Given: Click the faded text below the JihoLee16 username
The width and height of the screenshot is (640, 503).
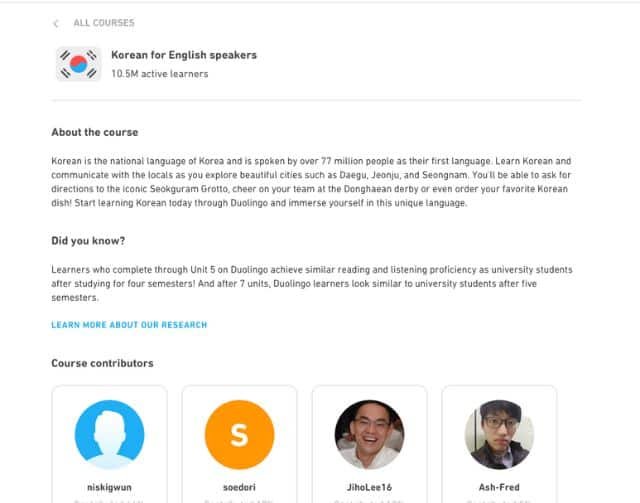Looking at the screenshot, I should click(369, 499).
